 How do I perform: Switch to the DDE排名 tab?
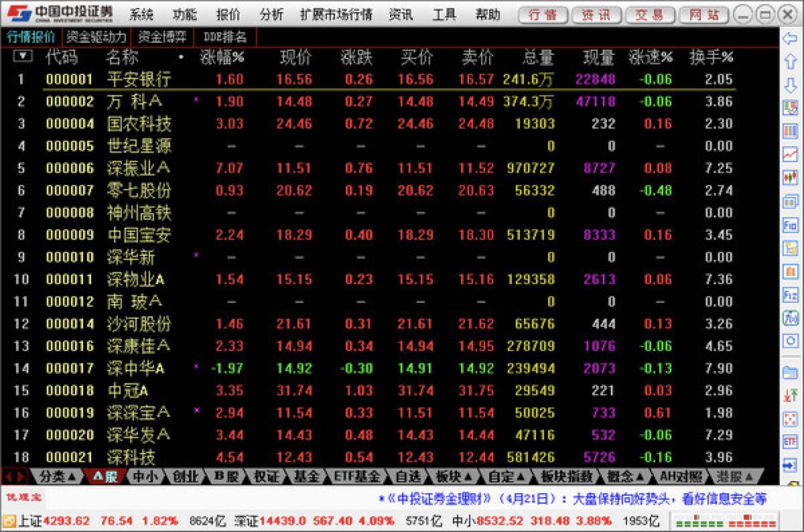tap(224, 37)
